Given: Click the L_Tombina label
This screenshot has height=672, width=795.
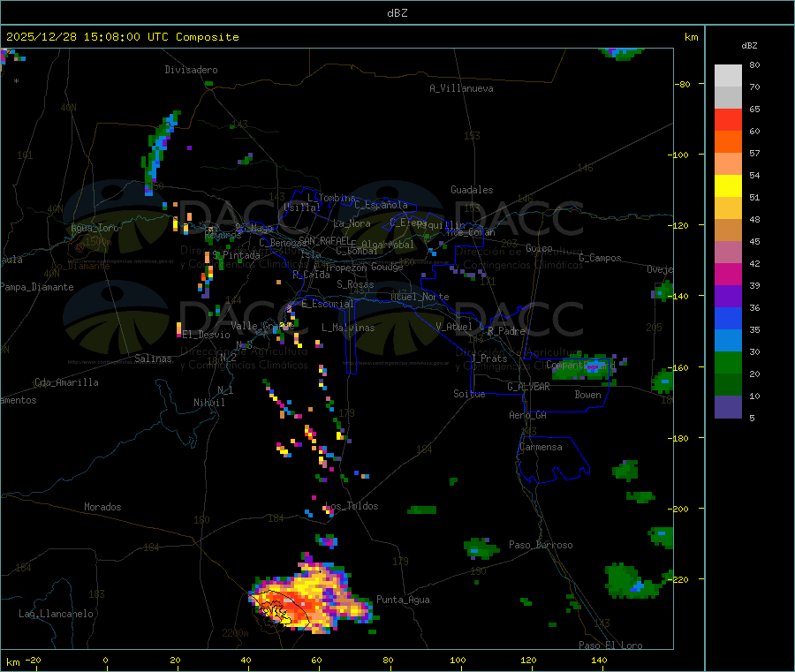Looking at the screenshot, I should (331, 198).
